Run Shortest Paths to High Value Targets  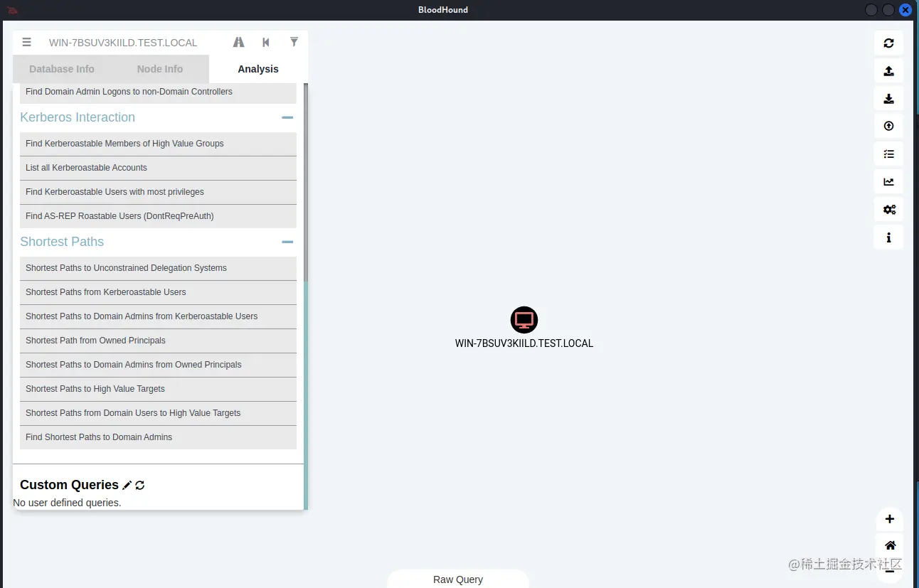(x=158, y=389)
